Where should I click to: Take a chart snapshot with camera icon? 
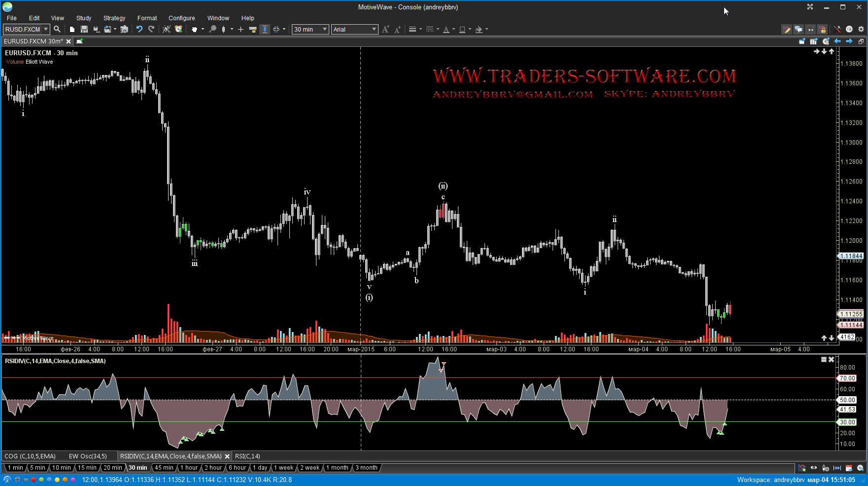[x=124, y=29]
